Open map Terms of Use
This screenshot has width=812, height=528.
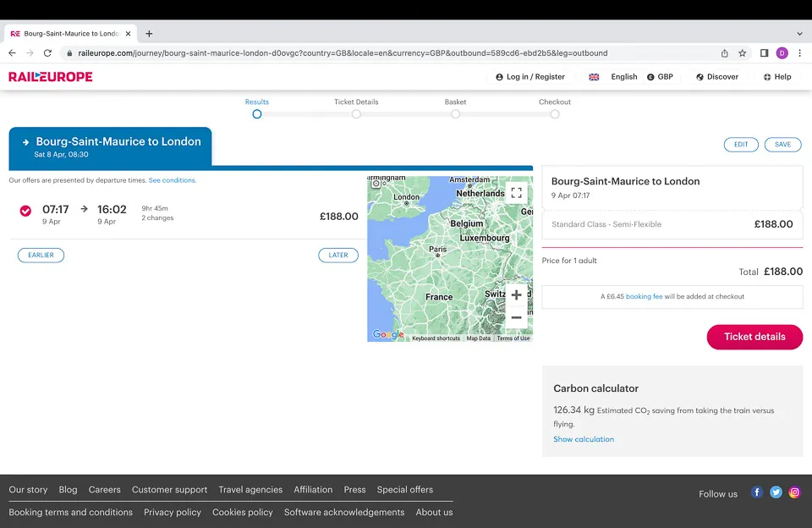click(x=513, y=338)
